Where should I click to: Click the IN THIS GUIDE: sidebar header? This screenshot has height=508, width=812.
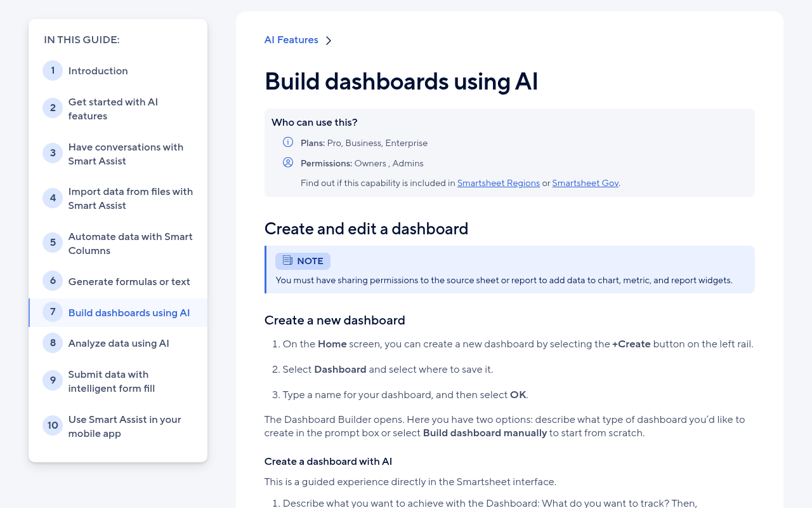click(x=82, y=39)
